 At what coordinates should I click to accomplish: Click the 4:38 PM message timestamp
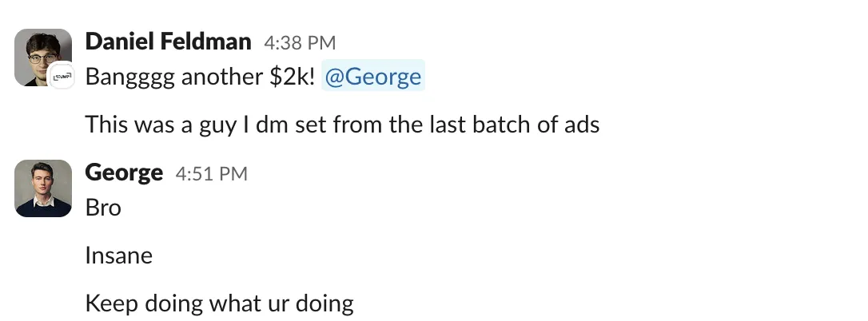[x=300, y=42]
